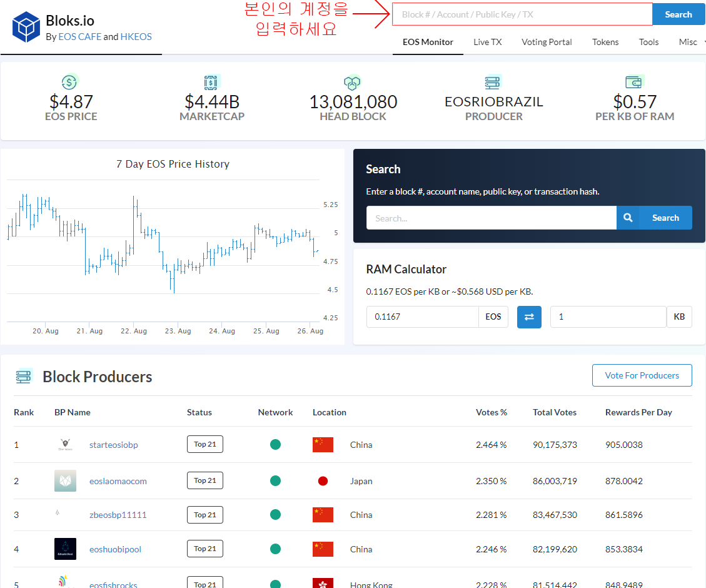The width and height of the screenshot is (706, 588).
Task: Open the Tools tab
Action: [649, 42]
